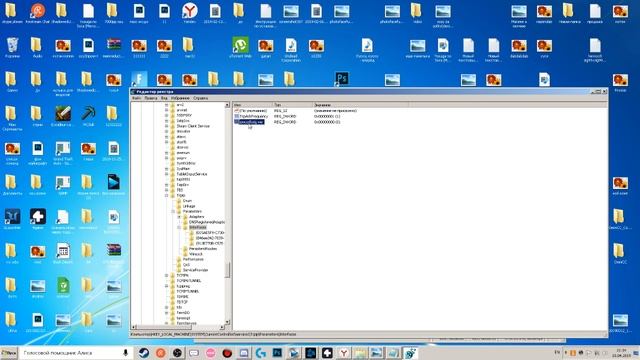Viewport: 640px width, 360px height.
Task: Click the microphone icon in the Алиса box
Action: point(125,353)
